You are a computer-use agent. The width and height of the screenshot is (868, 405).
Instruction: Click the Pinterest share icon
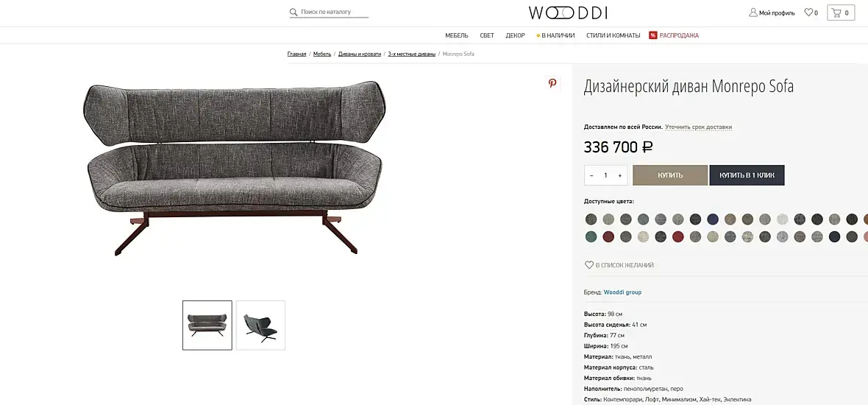coord(552,83)
